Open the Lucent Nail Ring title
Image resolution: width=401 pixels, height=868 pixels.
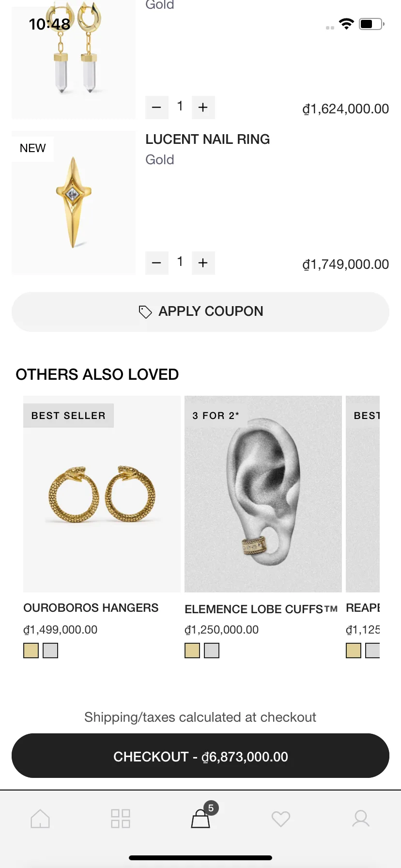point(208,139)
